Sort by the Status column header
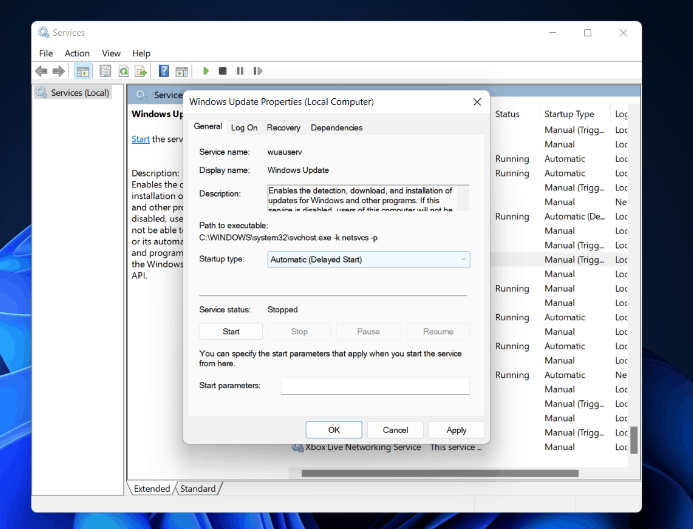The width and height of the screenshot is (693, 529). tap(507, 114)
